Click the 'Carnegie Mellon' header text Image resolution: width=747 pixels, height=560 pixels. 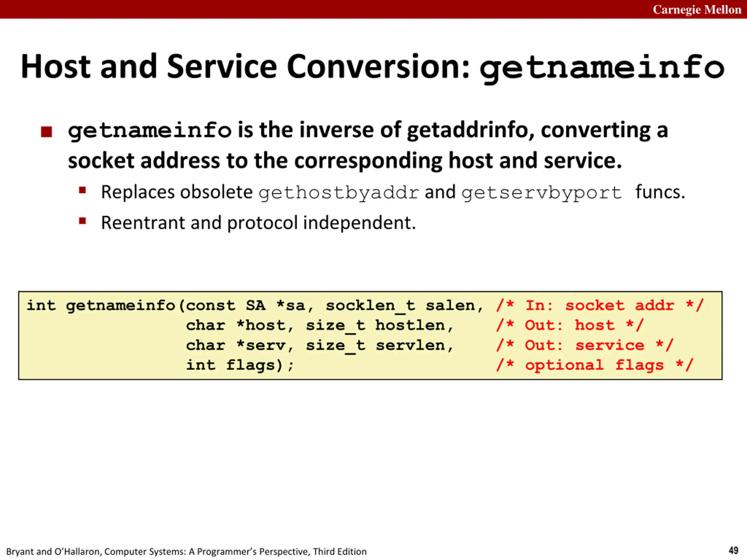697,10
